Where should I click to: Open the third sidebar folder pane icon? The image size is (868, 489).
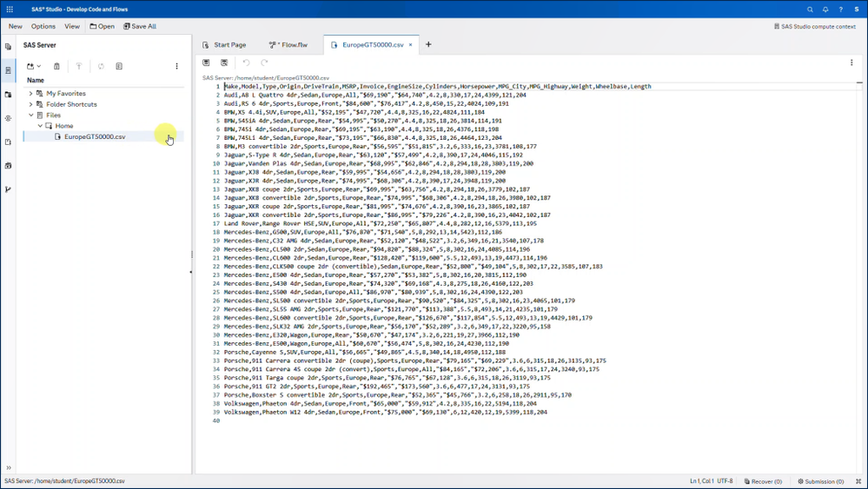[x=8, y=95]
